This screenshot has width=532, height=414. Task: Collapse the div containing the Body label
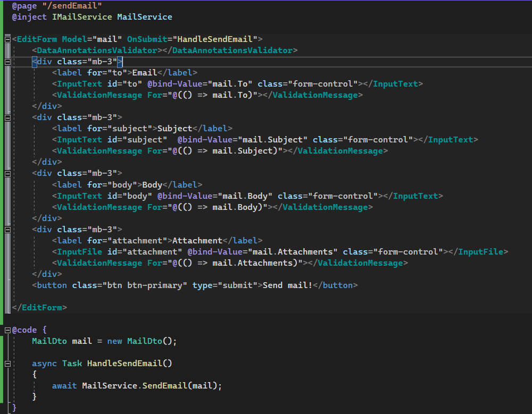click(x=7, y=174)
